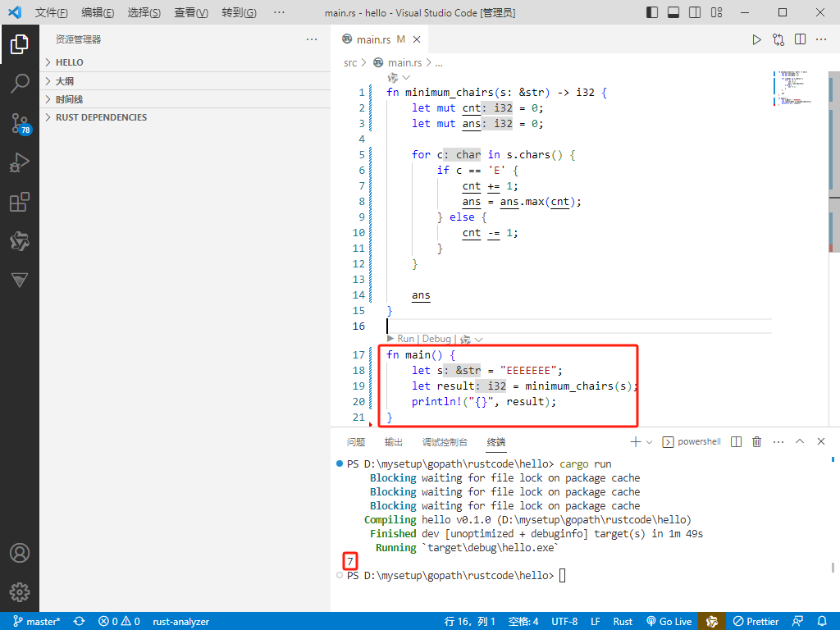Open the master branch status item
The width and height of the screenshot is (840, 630).
tap(36, 622)
